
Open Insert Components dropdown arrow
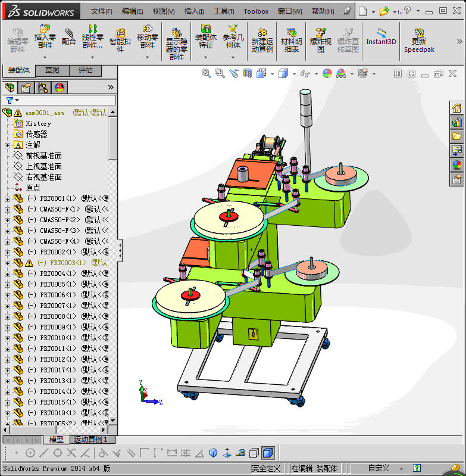point(45,57)
